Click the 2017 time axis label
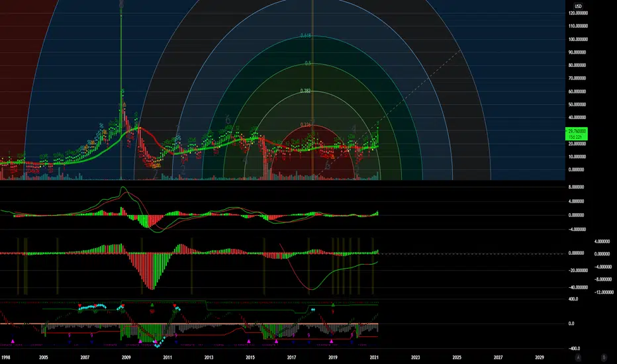 (291, 357)
